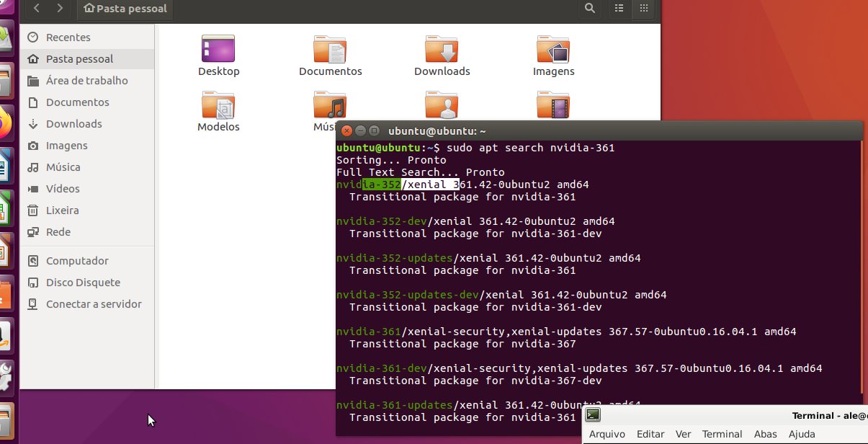868x444 pixels.
Task: Select the music-note folder in the file grid
Action: 330,105
